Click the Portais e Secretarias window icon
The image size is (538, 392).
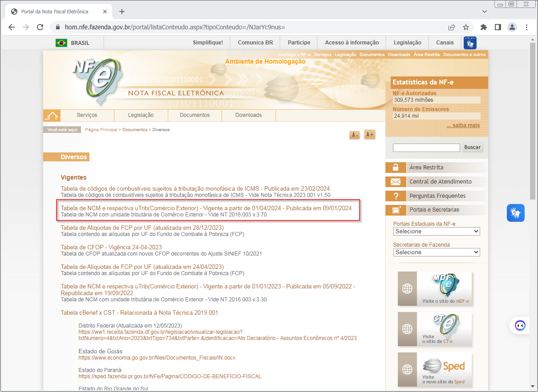(395, 210)
